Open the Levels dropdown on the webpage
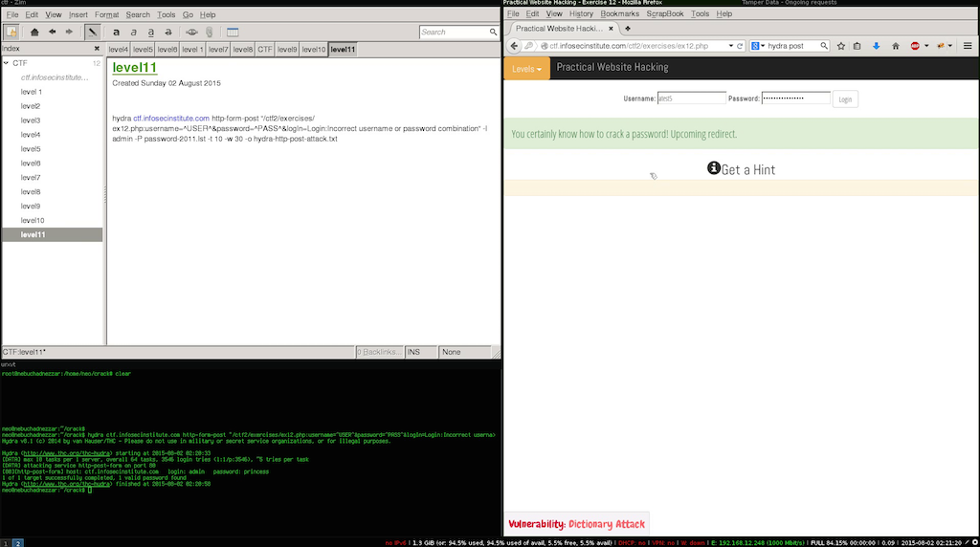Screen dimensions: 980x547 527,69
